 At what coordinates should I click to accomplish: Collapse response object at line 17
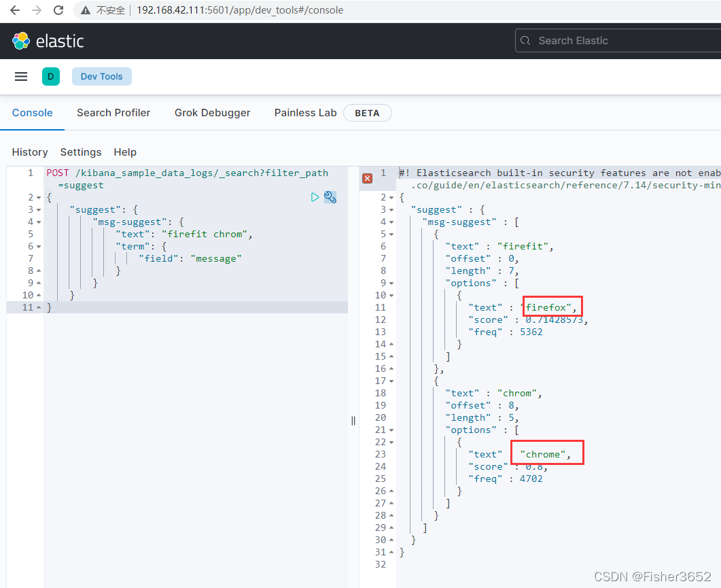click(391, 381)
